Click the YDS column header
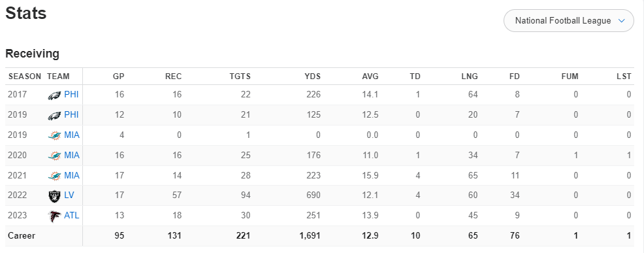The width and height of the screenshot is (644, 253). click(313, 76)
